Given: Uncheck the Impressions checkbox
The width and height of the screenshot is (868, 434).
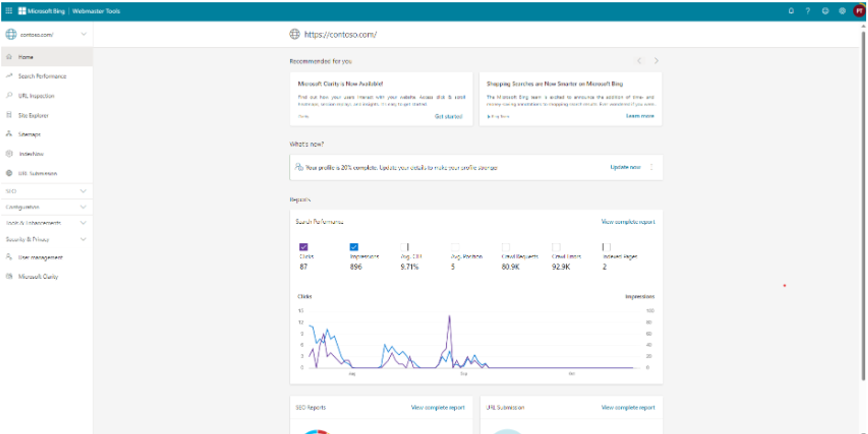Looking at the screenshot, I should point(354,247).
